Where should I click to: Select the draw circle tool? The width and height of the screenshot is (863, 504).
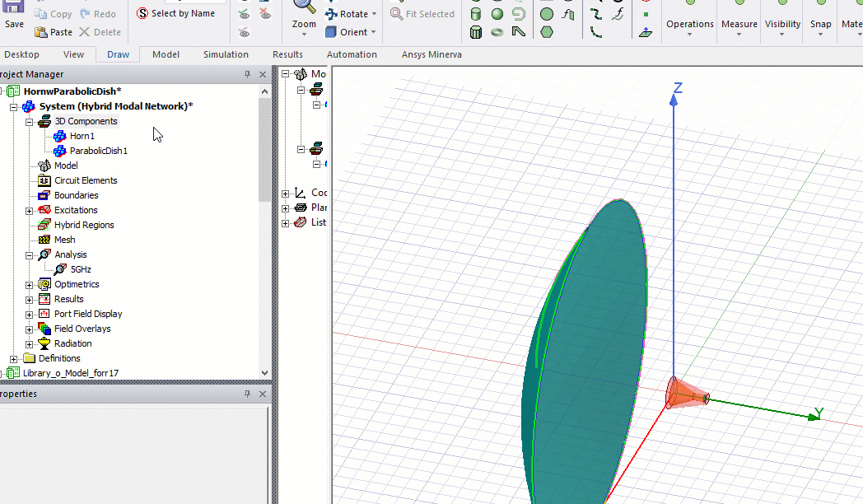click(x=547, y=14)
